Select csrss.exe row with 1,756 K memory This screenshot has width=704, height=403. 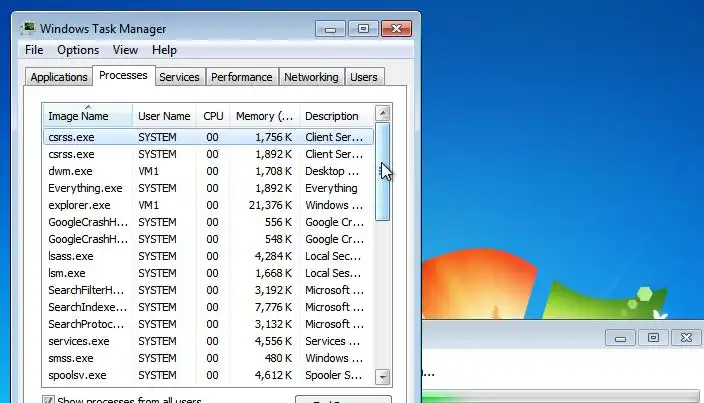click(x=208, y=137)
